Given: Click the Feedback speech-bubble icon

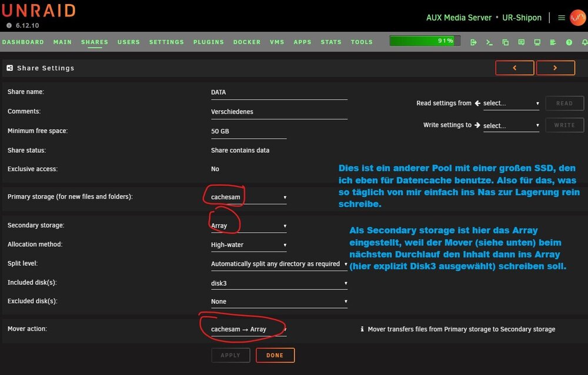Looking at the screenshot, I should (x=521, y=42).
